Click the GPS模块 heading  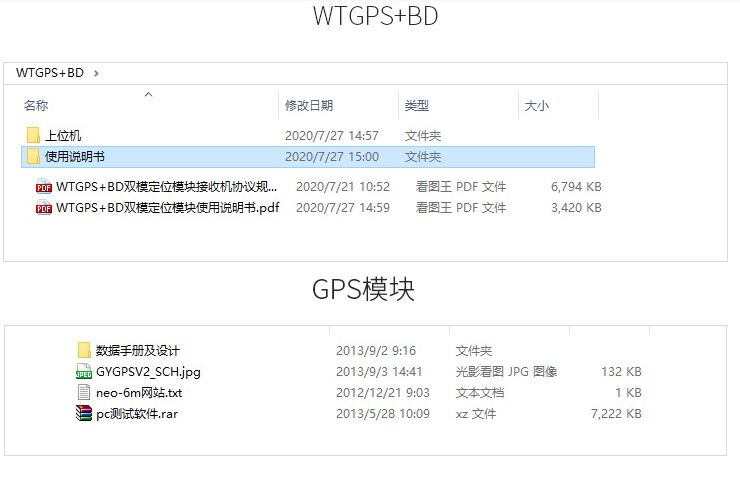(363, 289)
